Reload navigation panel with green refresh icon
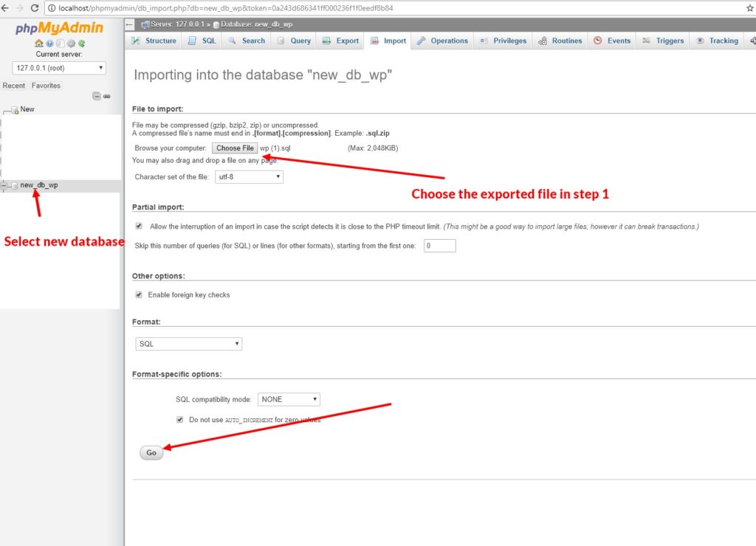The height and width of the screenshot is (546, 756). tap(82, 44)
